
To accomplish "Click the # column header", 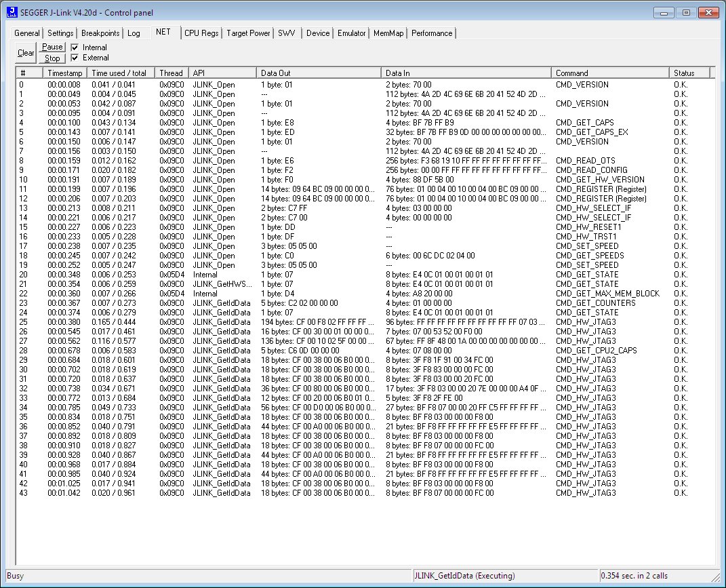I will pos(30,73).
